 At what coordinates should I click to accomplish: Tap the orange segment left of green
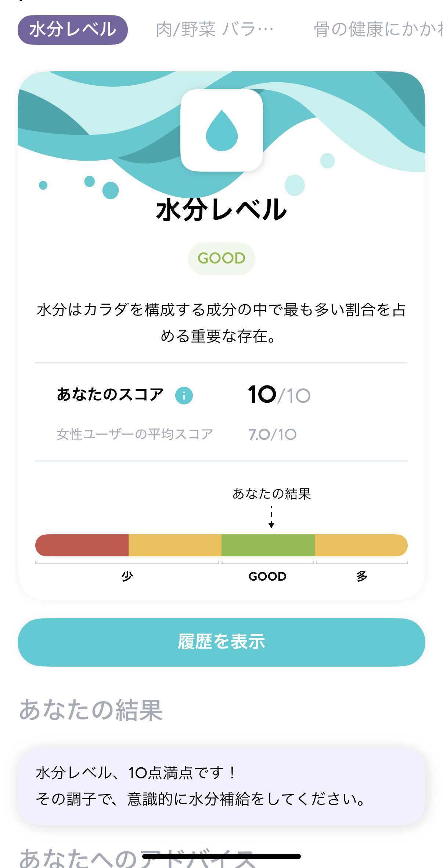click(175, 545)
